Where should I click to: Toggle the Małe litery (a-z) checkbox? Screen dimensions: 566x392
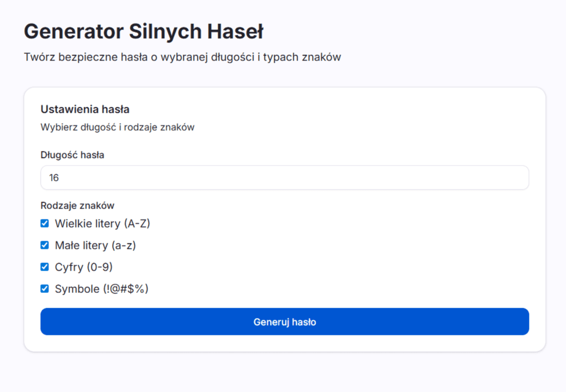pyautogui.click(x=45, y=245)
